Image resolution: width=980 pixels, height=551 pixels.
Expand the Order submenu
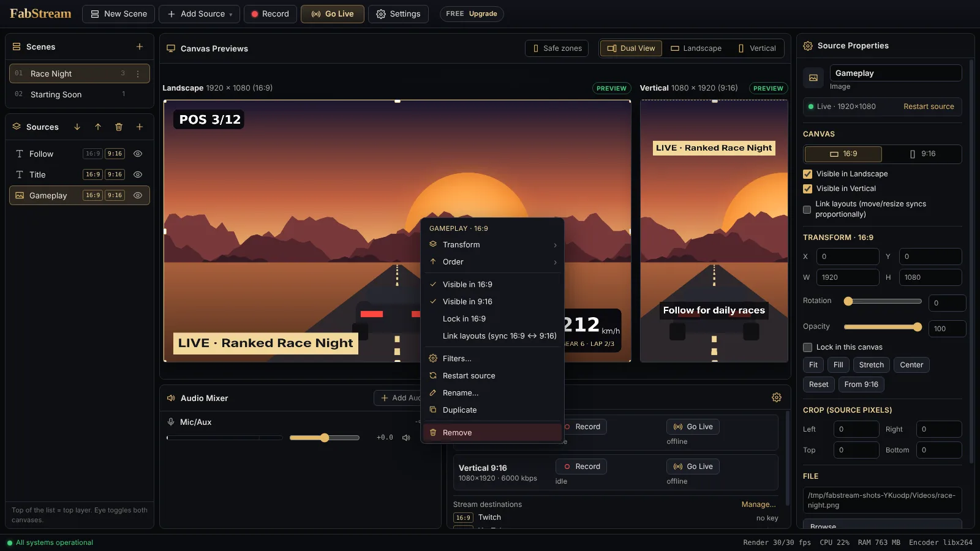[x=492, y=261]
